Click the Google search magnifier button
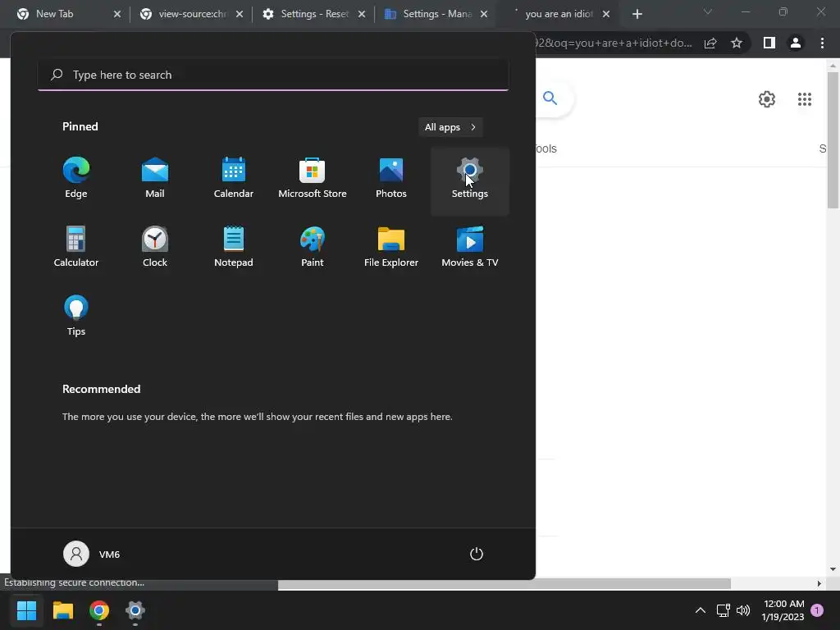840x630 pixels. pyautogui.click(x=550, y=98)
